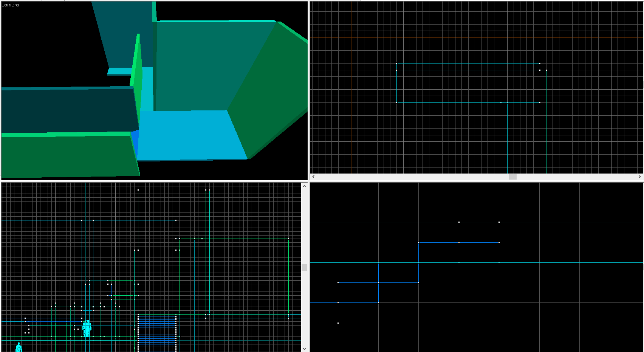The height and width of the screenshot is (352, 644).
Task: Click the top-left vertex handle in top-right view
Action: click(x=396, y=64)
